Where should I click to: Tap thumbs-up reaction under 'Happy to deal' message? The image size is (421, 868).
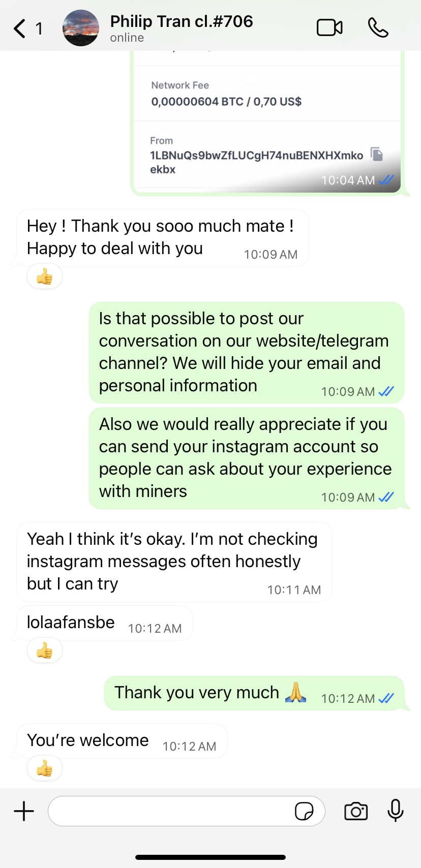click(x=45, y=277)
